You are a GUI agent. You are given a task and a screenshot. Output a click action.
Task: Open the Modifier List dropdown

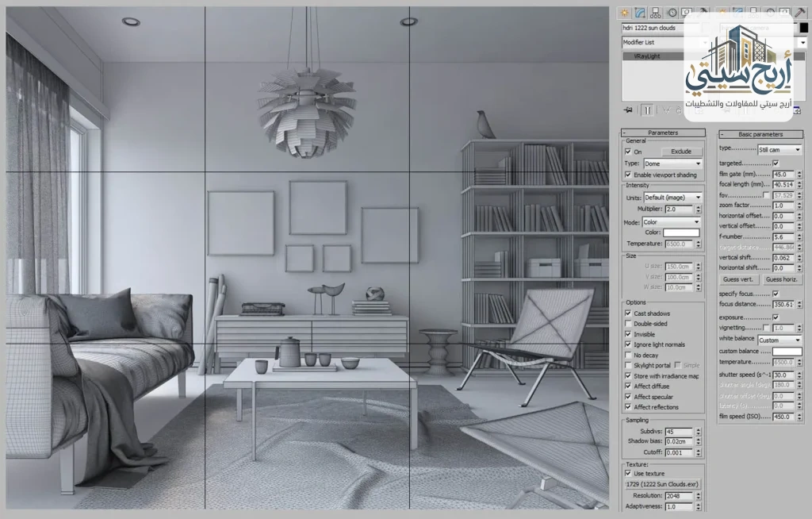[x=663, y=42]
